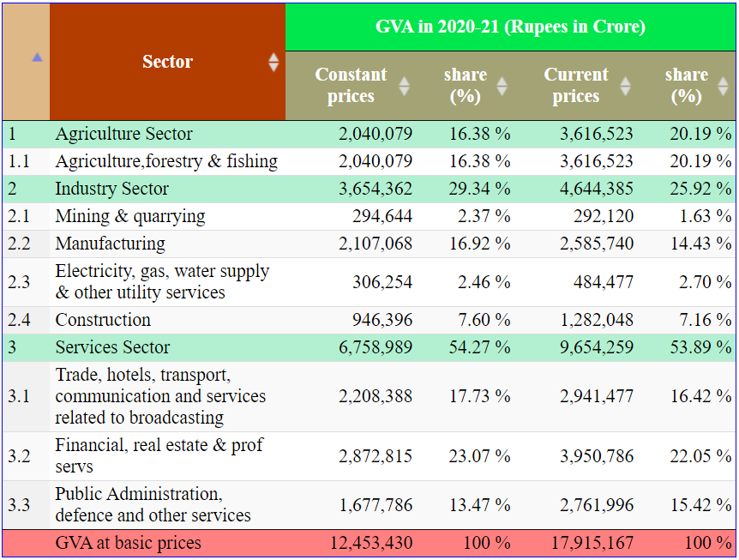Screen dimensions: 739x560
Task: Click sort arrows of share column following Constant prices
Action: [502, 86]
